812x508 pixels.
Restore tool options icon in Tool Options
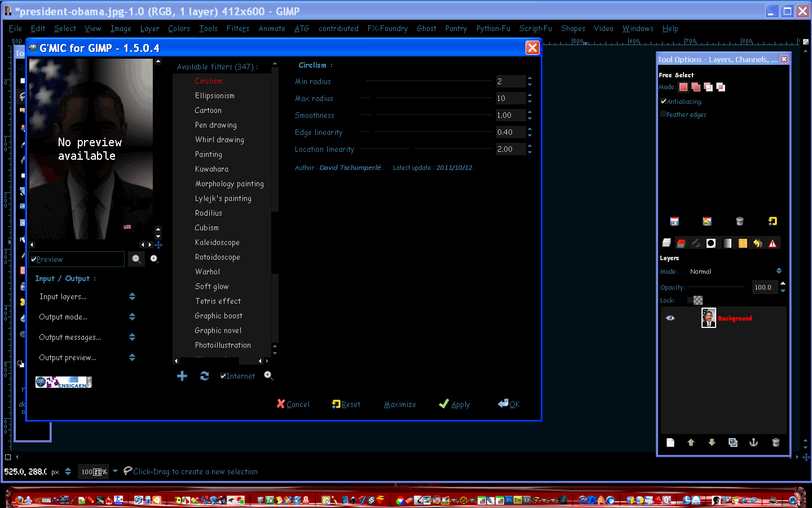tap(707, 221)
